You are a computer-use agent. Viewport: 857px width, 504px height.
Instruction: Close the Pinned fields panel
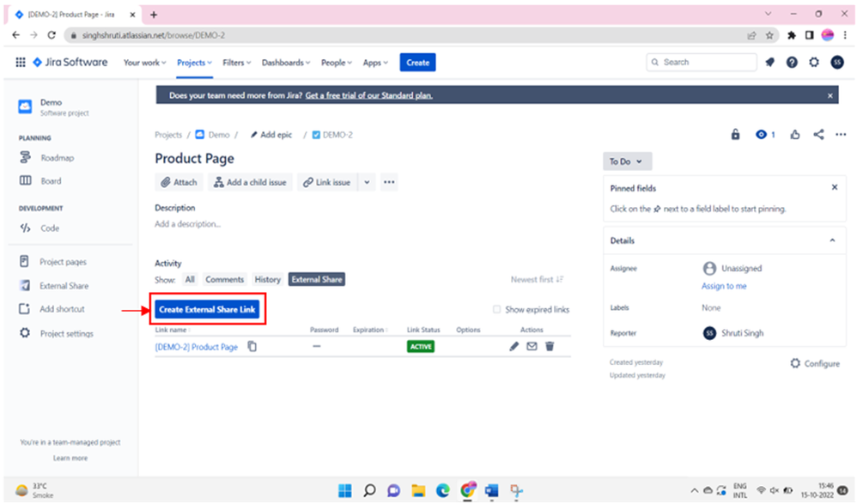[x=835, y=187]
